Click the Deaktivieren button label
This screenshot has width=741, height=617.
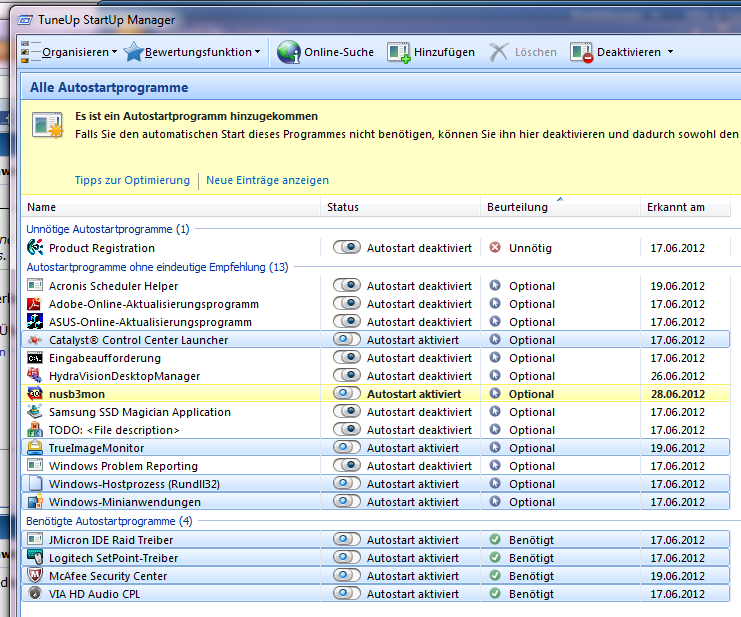coord(629,52)
